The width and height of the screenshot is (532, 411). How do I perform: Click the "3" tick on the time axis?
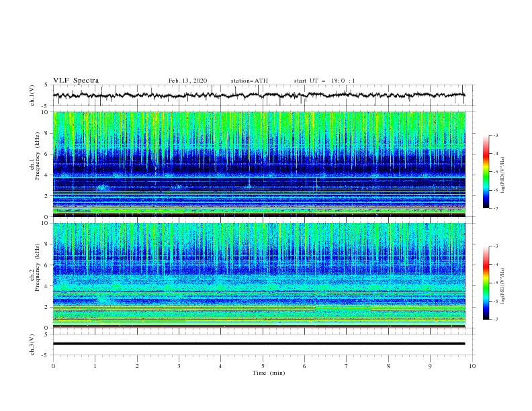(x=179, y=366)
